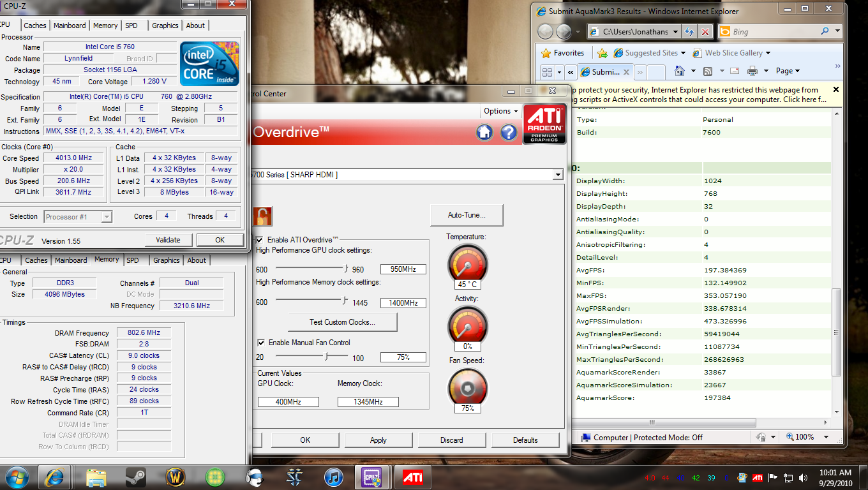Click the IE Home page icon

tap(680, 71)
